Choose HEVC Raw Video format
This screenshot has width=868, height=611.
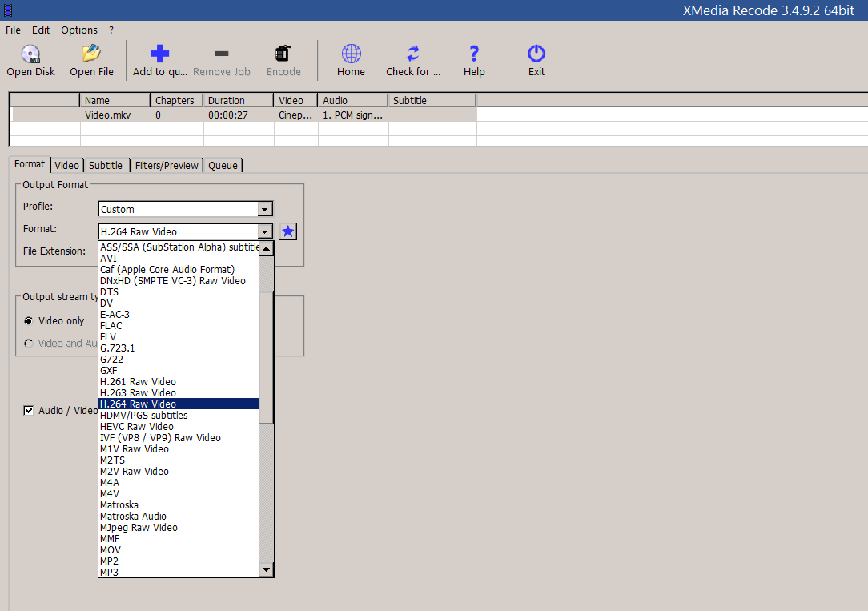(x=179, y=427)
